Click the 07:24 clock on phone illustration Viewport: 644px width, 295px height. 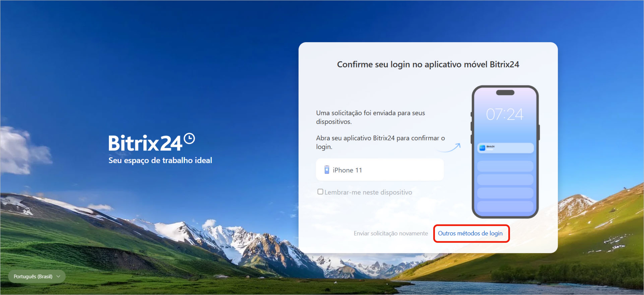(x=504, y=114)
